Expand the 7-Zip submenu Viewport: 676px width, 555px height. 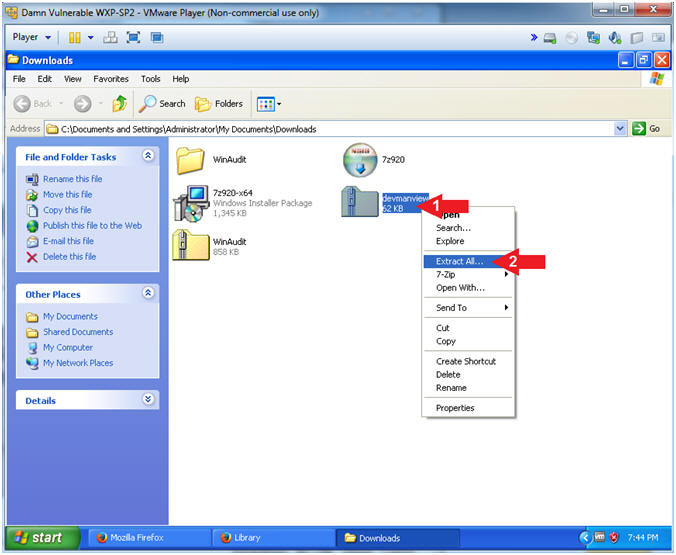point(468,274)
